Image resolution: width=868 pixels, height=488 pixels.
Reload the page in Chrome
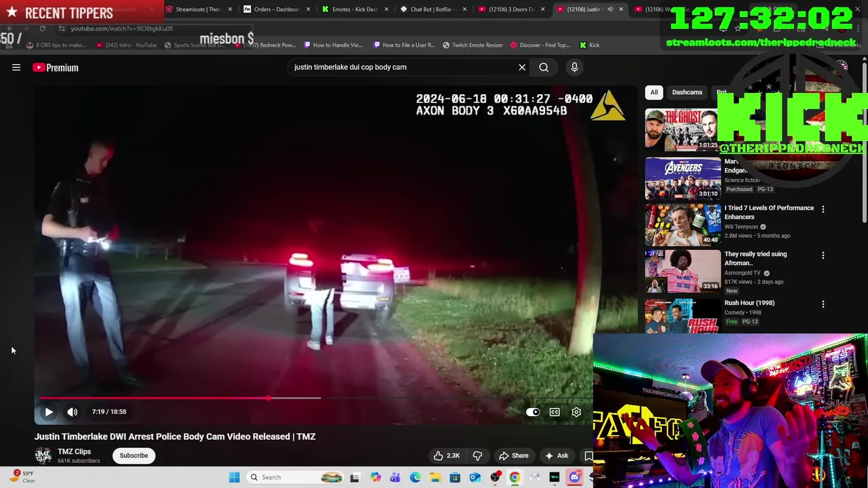(x=42, y=28)
